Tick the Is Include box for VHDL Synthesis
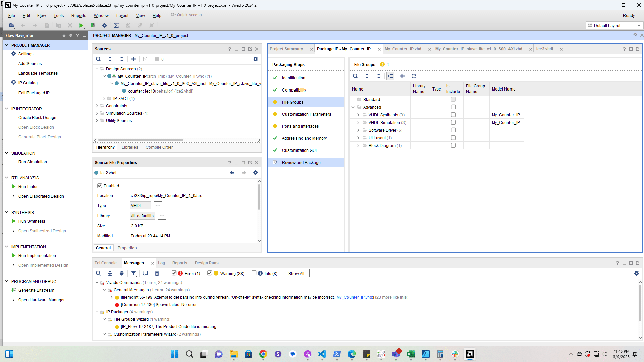644x362 pixels. click(x=453, y=115)
